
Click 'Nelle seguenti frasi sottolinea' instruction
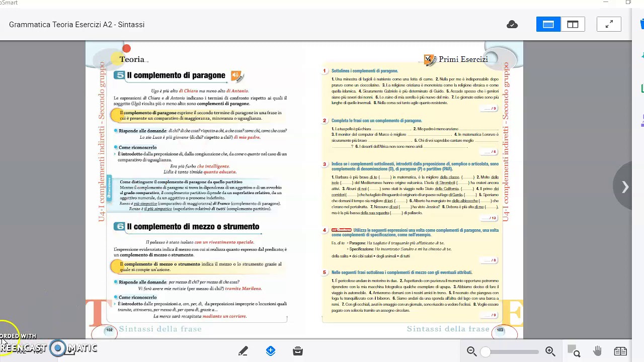[x=402, y=273]
